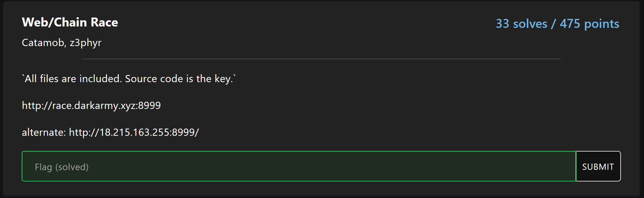Click the horizontal divider below the authors

click(x=321, y=59)
